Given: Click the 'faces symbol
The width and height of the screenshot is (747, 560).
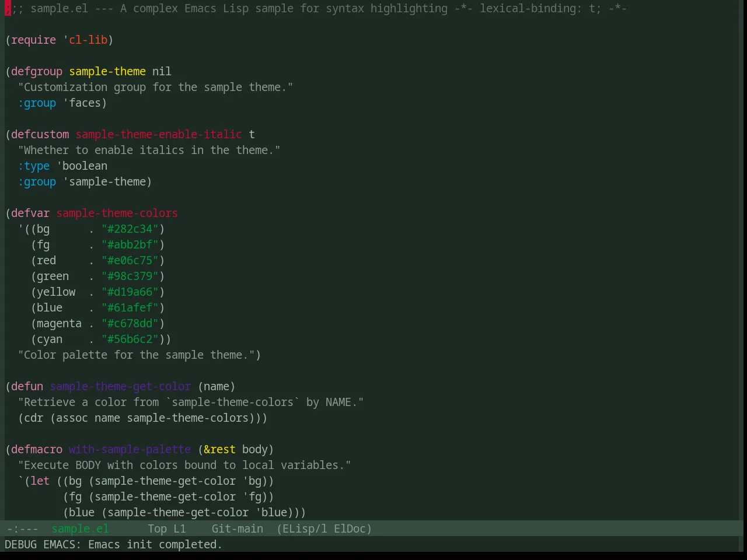Looking at the screenshot, I should [x=82, y=103].
